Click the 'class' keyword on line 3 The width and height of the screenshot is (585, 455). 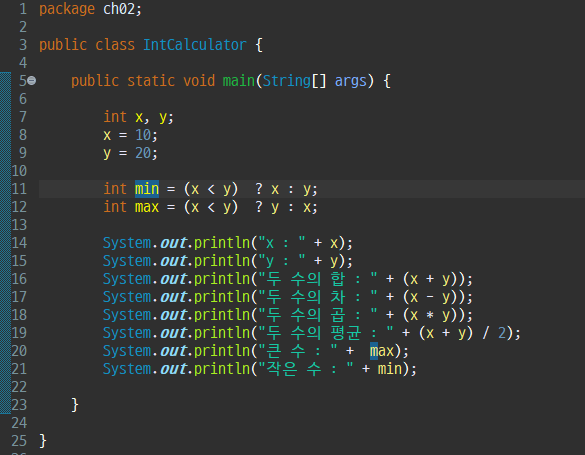[x=115, y=45]
